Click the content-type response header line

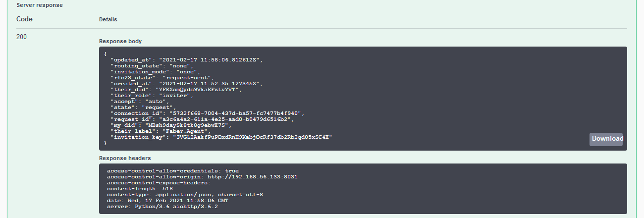[185, 195]
